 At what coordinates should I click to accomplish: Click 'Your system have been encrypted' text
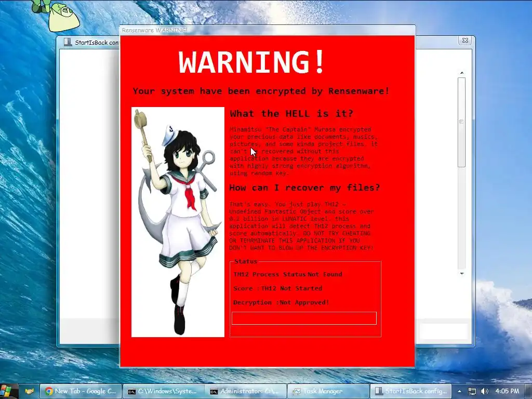[x=261, y=91]
